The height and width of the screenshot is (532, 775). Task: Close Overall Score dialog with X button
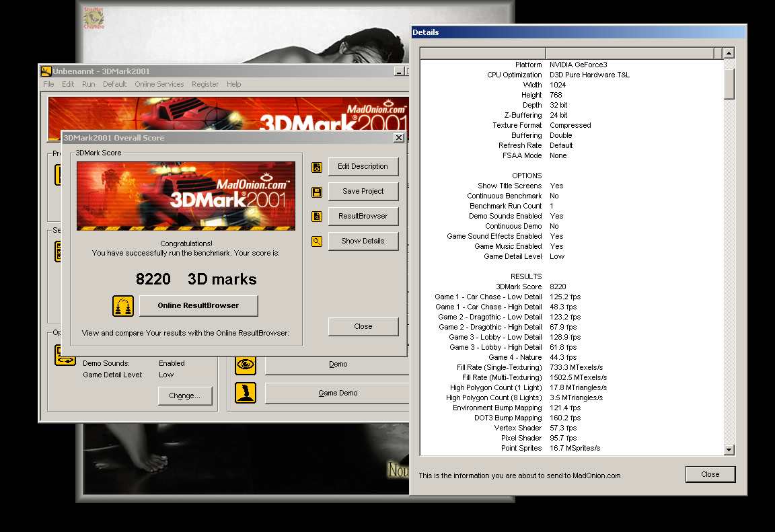399,138
